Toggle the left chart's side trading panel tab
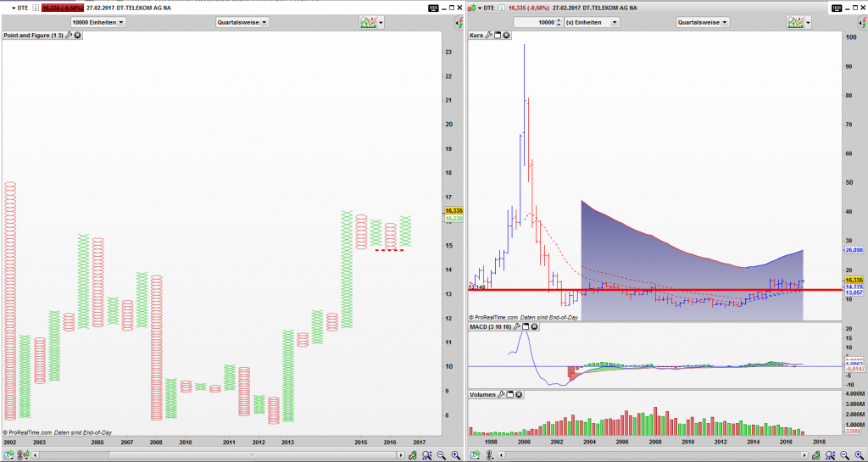The image size is (868, 462). [x=459, y=22]
